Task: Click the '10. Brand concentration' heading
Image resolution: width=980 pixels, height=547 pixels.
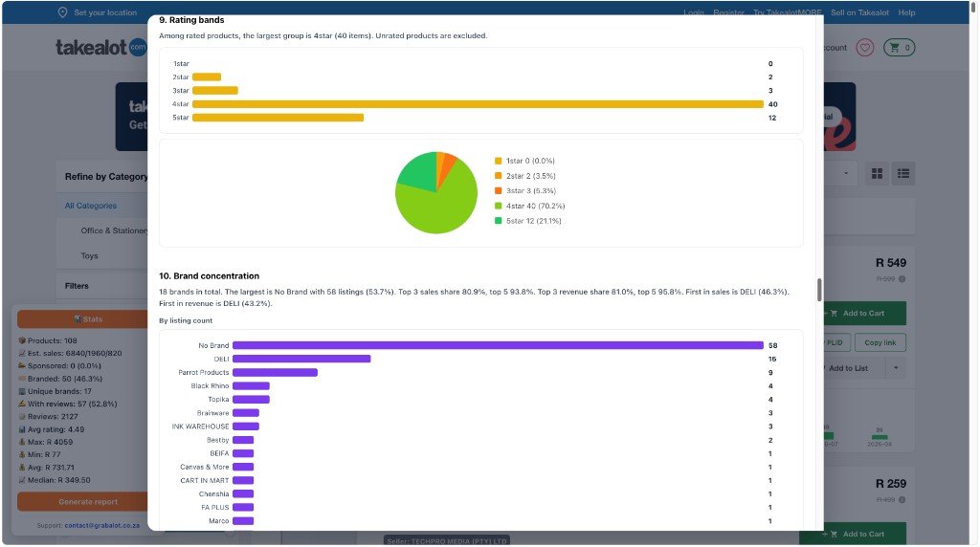Action: [209, 276]
